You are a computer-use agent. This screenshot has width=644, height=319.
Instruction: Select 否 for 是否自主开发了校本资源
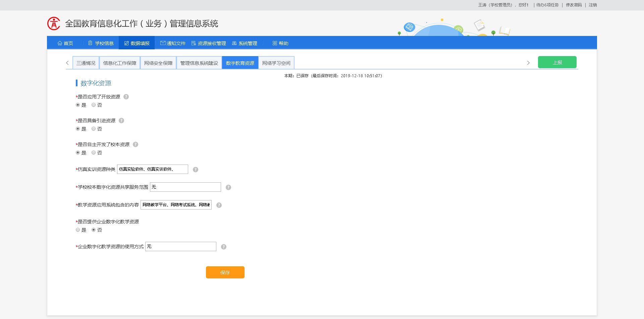(93, 152)
